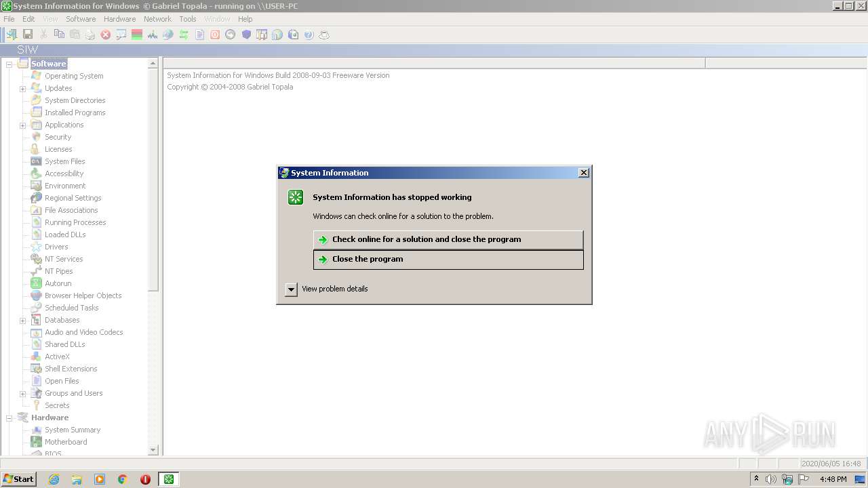Select the System Files tree item

[64, 161]
